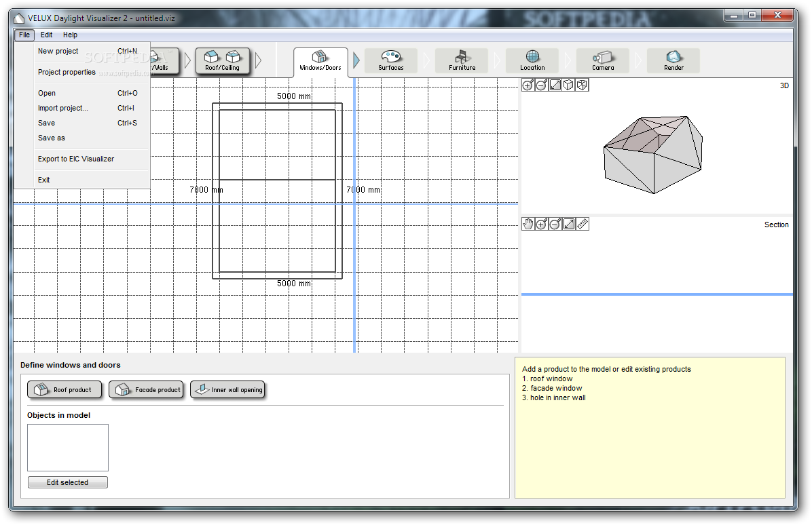The image size is (812, 525).
Task: Go to the Render step
Action: pyautogui.click(x=673, y=61)
